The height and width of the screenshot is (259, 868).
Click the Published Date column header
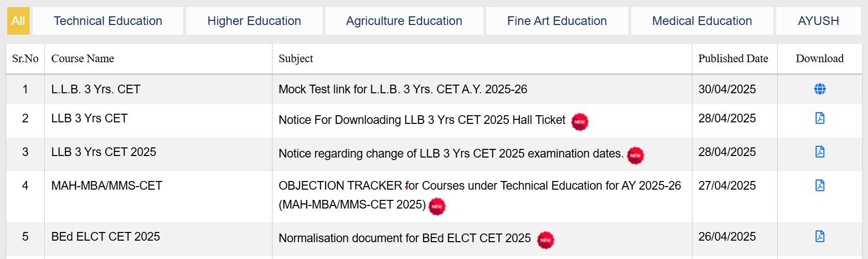pyautogui.click(x=733, y=59)
